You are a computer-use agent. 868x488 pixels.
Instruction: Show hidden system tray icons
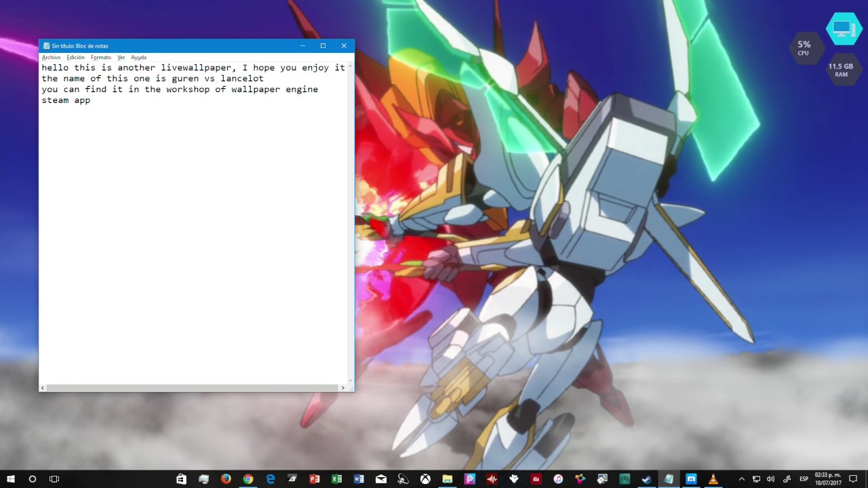point(742,479)
